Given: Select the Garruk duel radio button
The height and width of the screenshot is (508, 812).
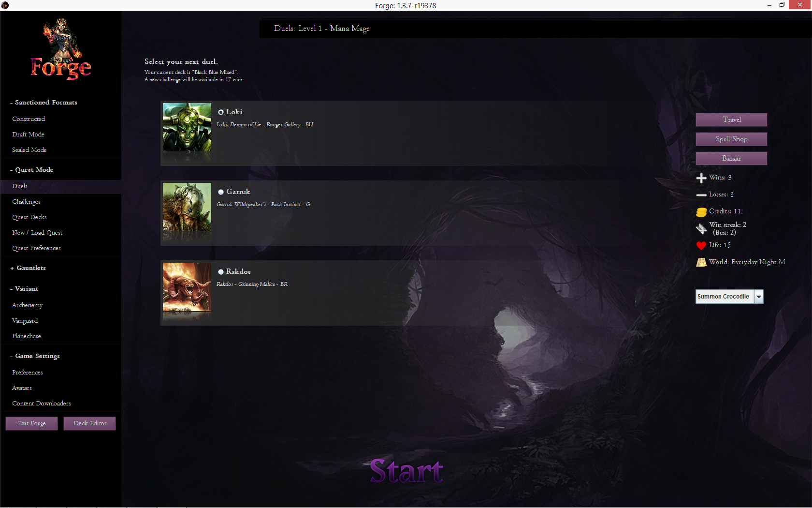Looking at the screenshot, I should [x=221, y=192].
